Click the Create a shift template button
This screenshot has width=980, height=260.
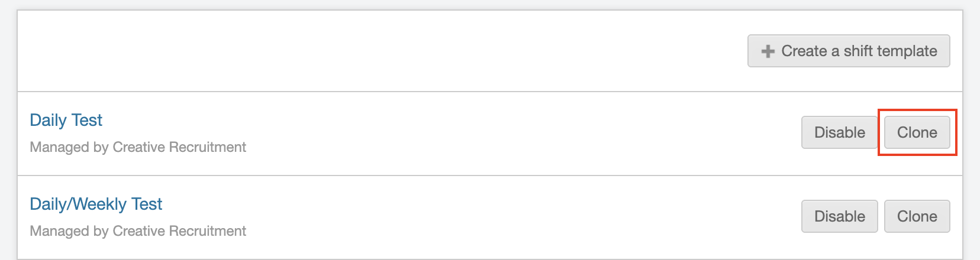point(849,51)
